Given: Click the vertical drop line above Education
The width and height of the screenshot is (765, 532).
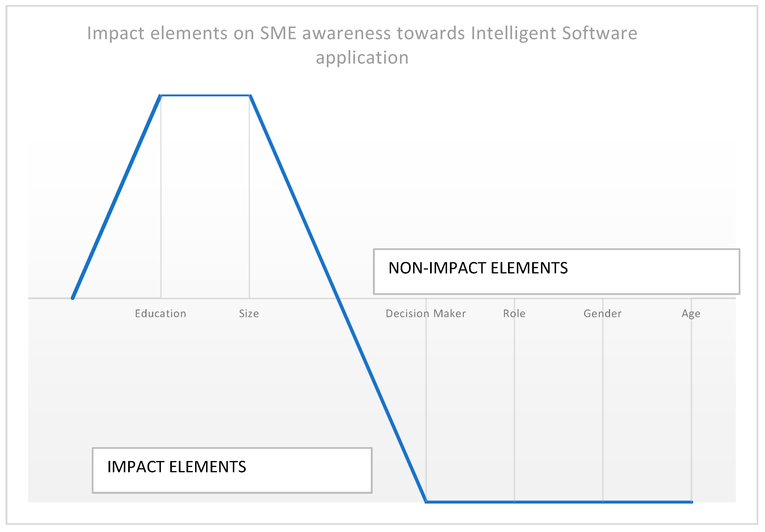Looking at the screenshot, I should [161, 200].
